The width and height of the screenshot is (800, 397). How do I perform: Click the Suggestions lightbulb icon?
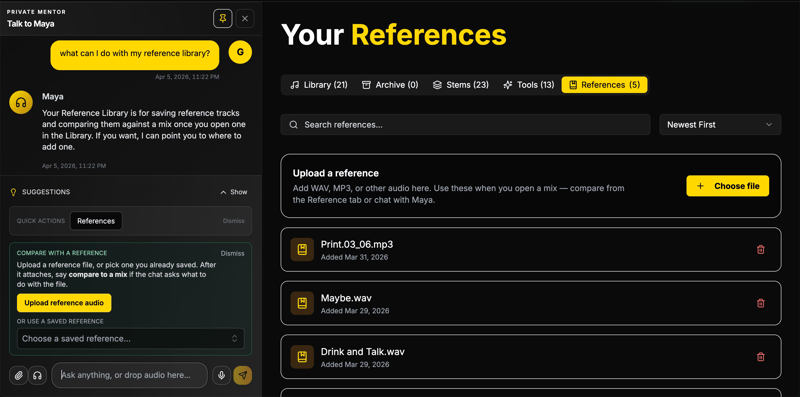(x=14, y=192)
